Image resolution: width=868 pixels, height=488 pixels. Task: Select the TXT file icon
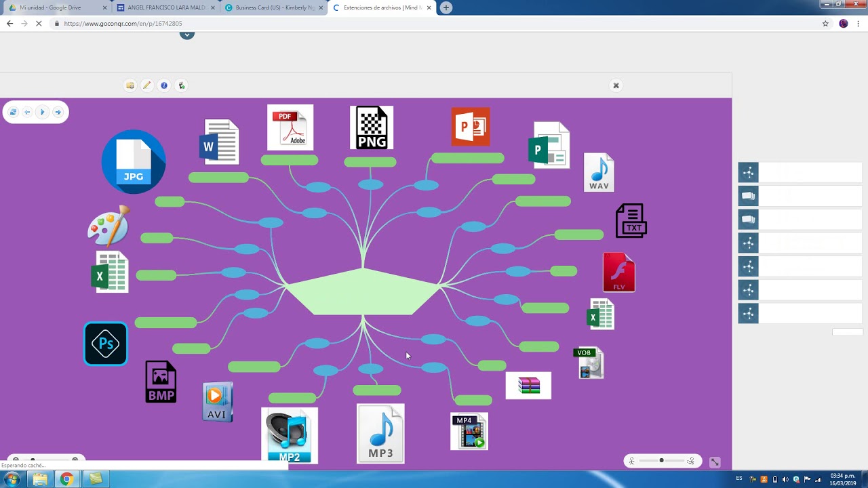(631, 220)
